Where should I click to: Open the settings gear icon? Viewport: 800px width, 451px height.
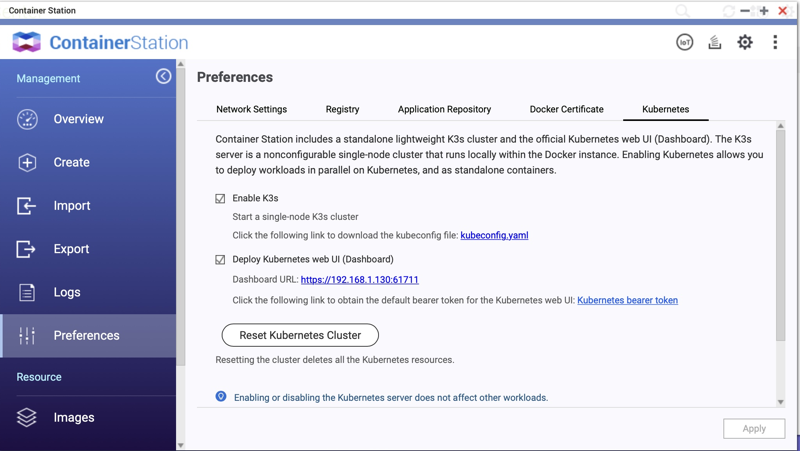pyautogui.click(x=745, y=42)
